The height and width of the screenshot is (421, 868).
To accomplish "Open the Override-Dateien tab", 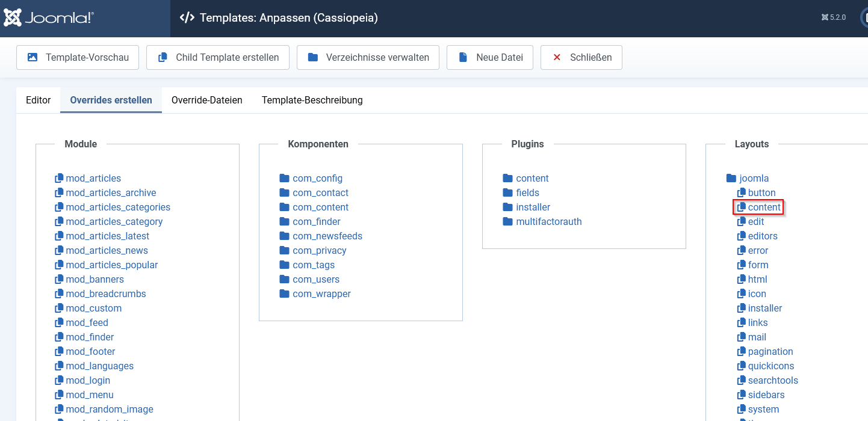I will pos(206,100).
